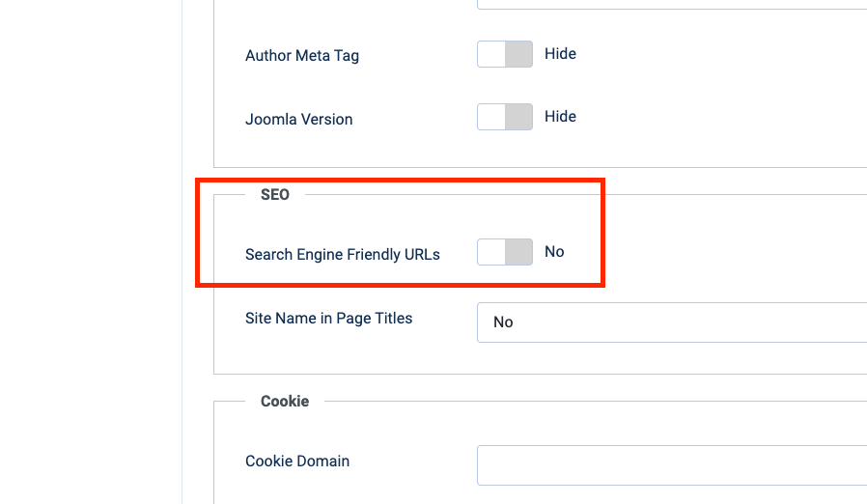Click the Author Meta Tag label
This screenshot has width=867, height=504.
(x=302, y=56)
